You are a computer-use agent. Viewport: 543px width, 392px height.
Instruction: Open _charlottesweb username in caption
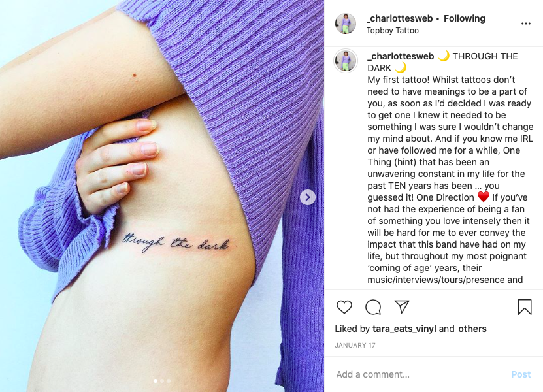[x=401, y=56]
